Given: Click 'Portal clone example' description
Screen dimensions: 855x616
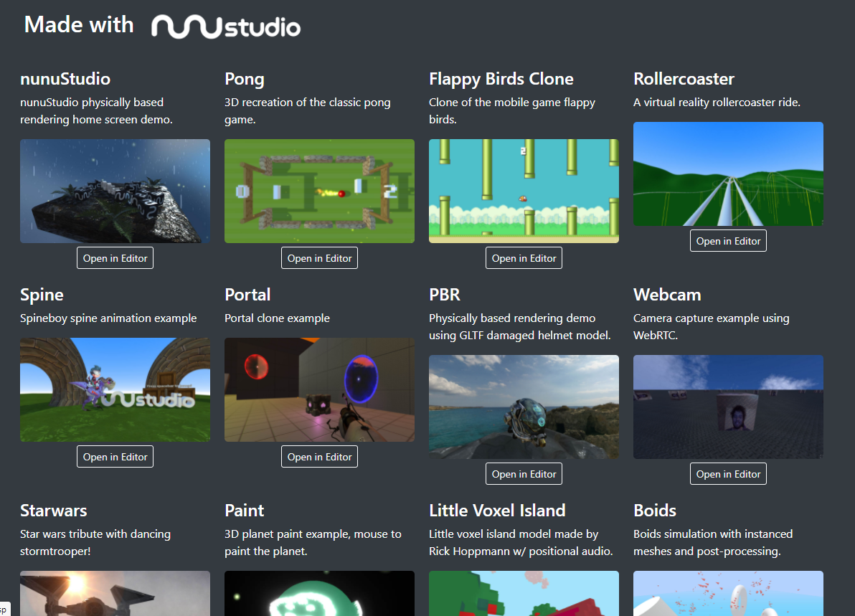Looking at the screenshot, I should (277, 318).
